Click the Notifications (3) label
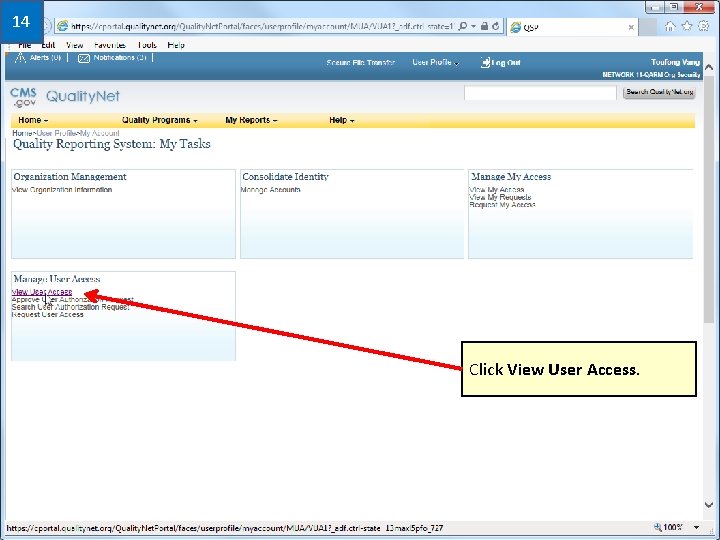This screenshot has width=720, height=540. [x=120, y=58]
